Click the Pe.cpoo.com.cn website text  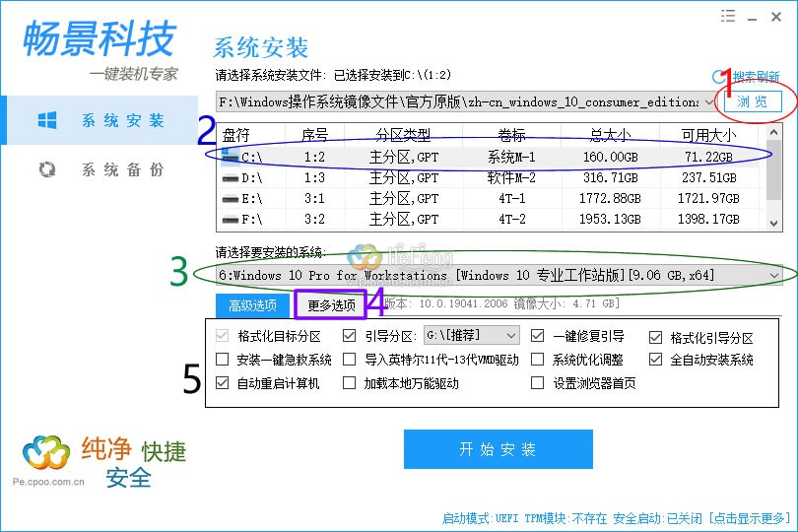pyautogui.click(x=48, y=482)
